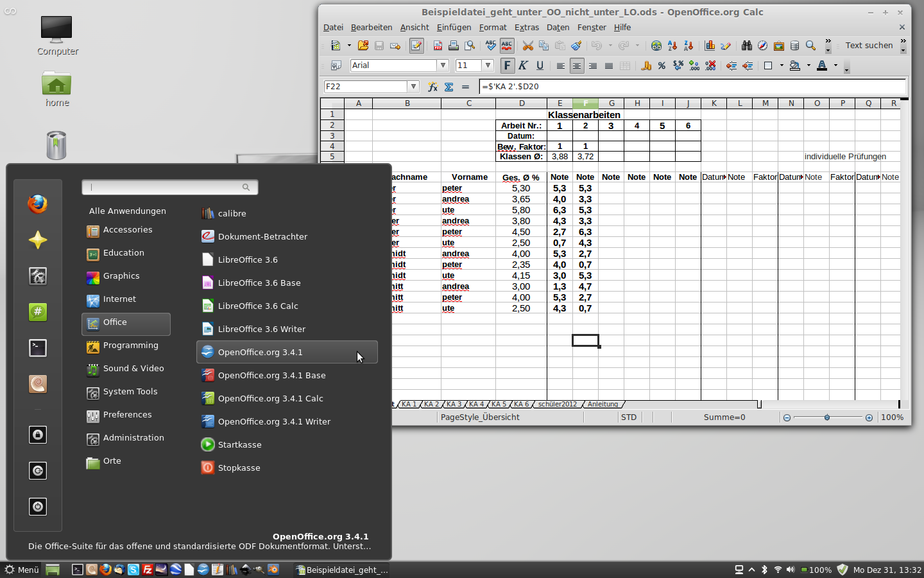The width and height of the screenshot is (924, 578).
Task: Print file directly icon
Action: (x=454, y=46)
